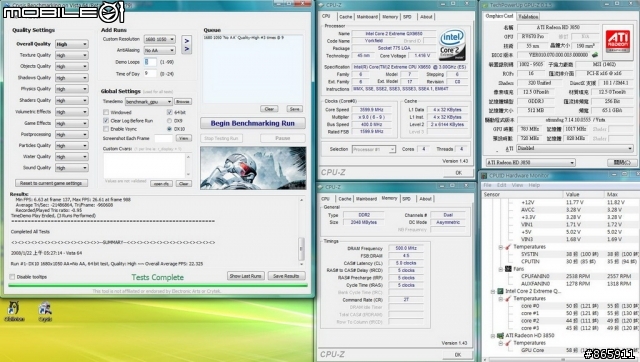640x362 pixels.
Task: Click the Intel Core 2 logo in CPU-Z
Action: 452,44
